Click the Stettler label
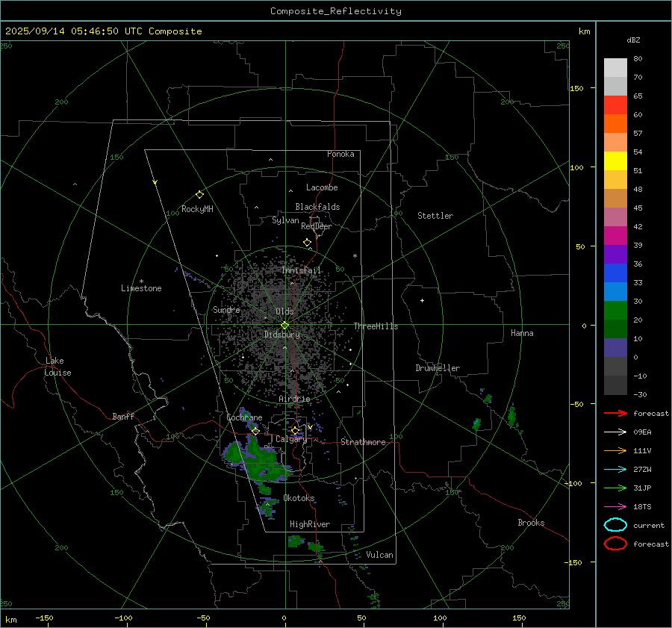Image resolution: width=672 pixels, height=628 pixels. click(x=435, y=216)
